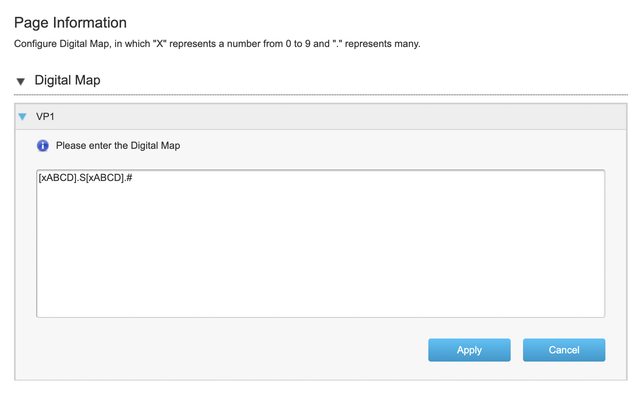Click the dotted line under Digital Map heading
Viewport: 640px width, 409px height.
(320, 95)
